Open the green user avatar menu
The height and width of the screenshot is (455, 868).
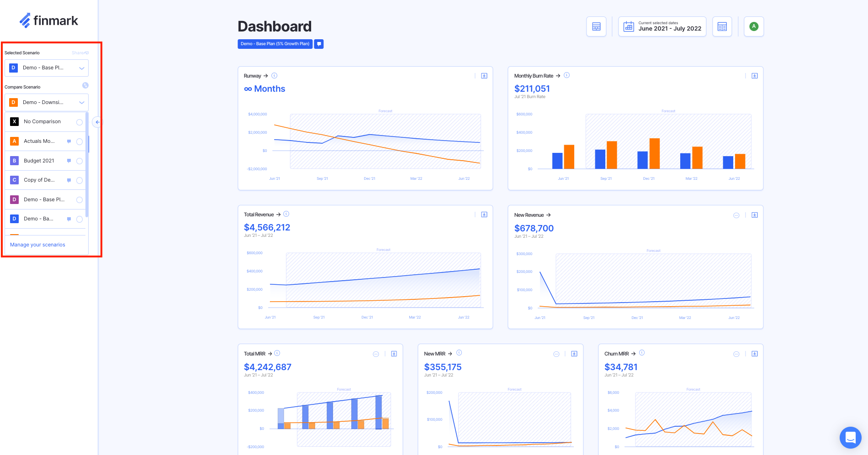pyautogui.click(x=754, y=26)
